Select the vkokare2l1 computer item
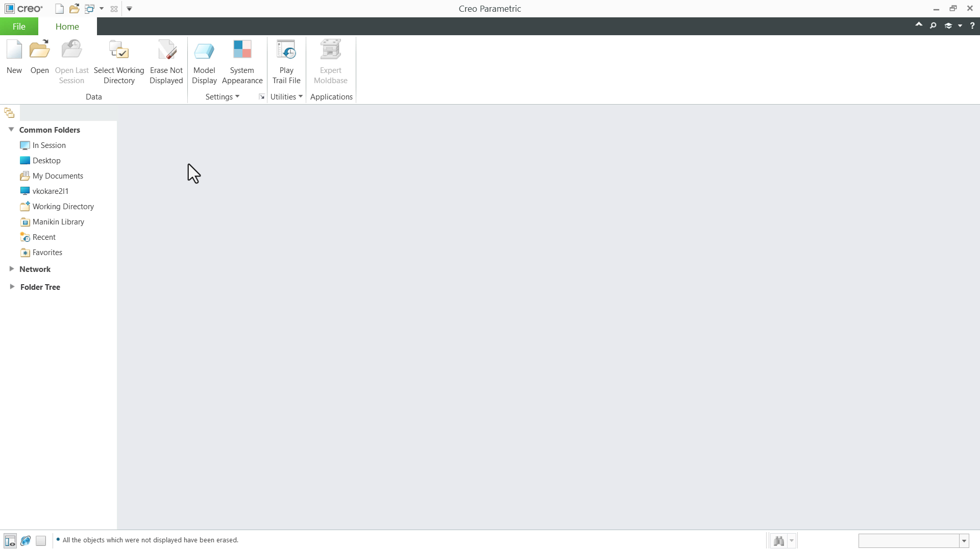 pyautogui.click(x=44, y=191)
